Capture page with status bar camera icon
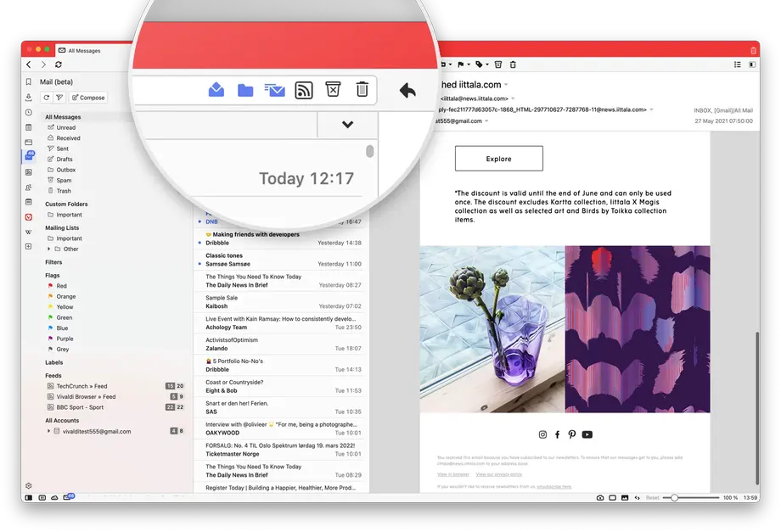 pyautogui.click(x=600, y=498)
